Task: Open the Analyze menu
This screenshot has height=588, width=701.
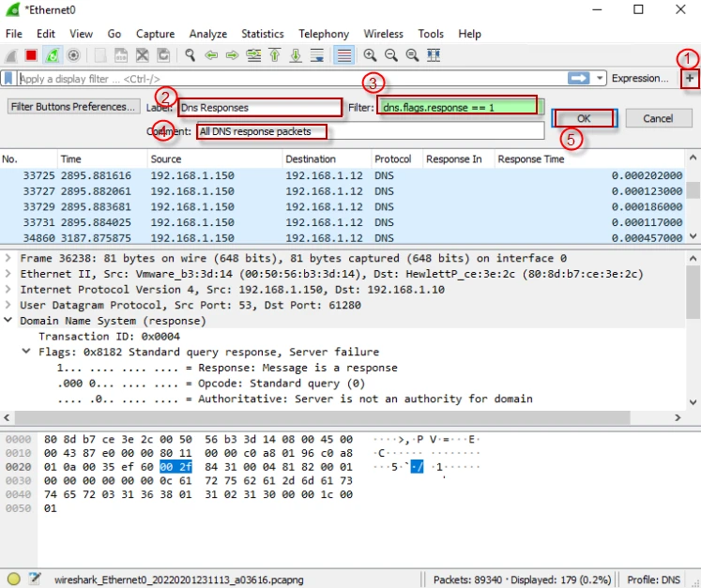Action: (208, 34)
